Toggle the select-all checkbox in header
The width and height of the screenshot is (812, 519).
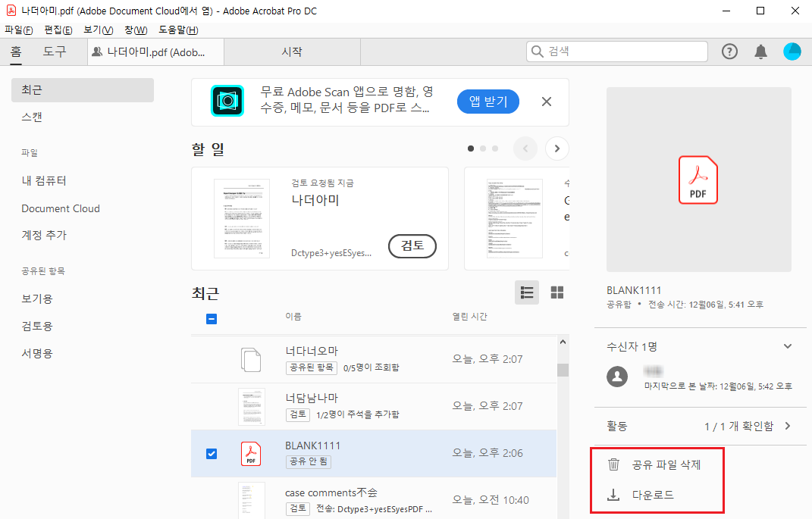pyautogui.click(x=212, y=319)
